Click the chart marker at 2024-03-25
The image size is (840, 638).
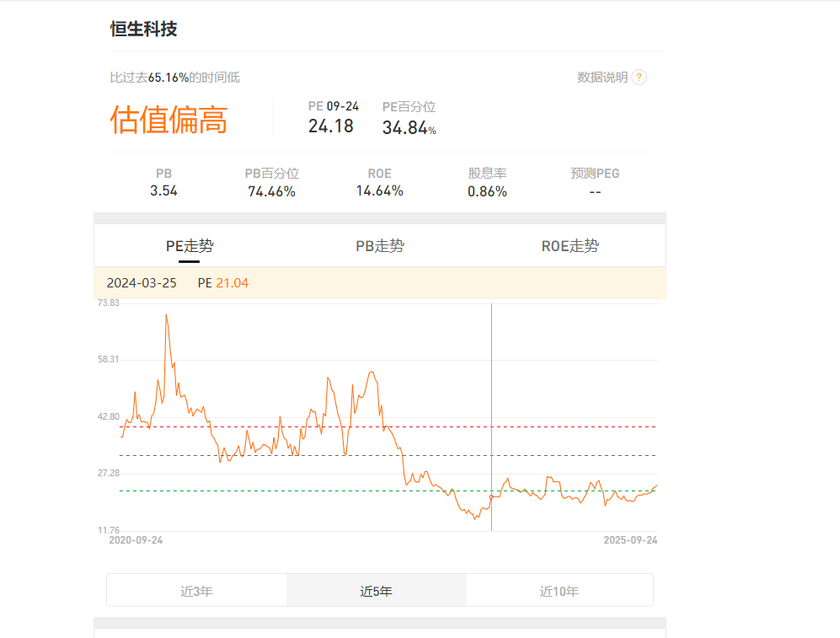pos(491,497)
